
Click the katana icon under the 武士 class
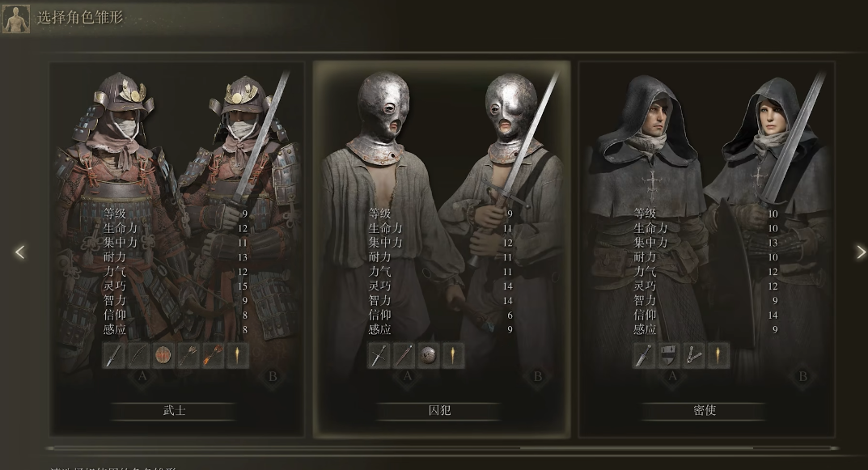113,355
